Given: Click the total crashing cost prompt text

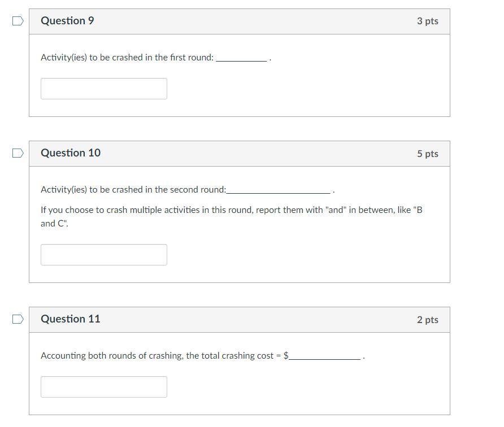Looking at the screenshot, I should point(161,356).
